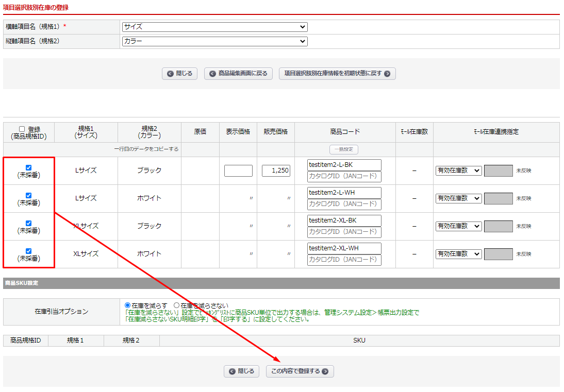Viewport: 564px width, 392px height.
Task: Open the 縦軸項目名 カラー dropdown
Action: (214, 41)
